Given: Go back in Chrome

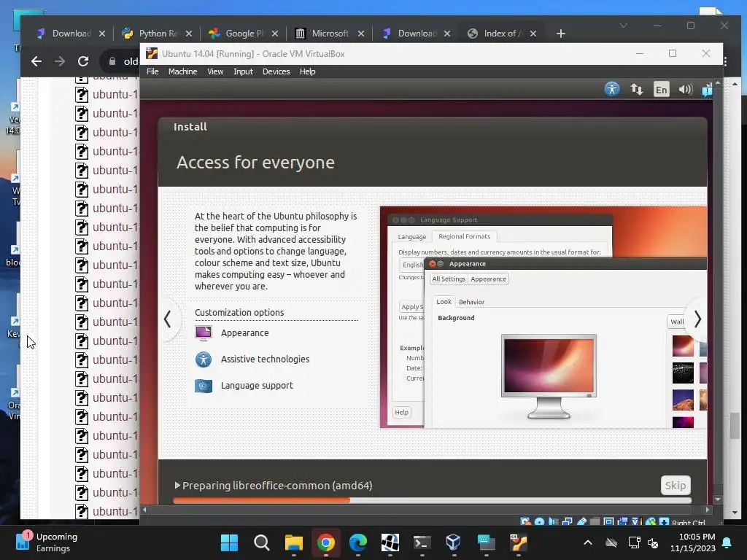Looking at the screenshot, I should [36, 61].
